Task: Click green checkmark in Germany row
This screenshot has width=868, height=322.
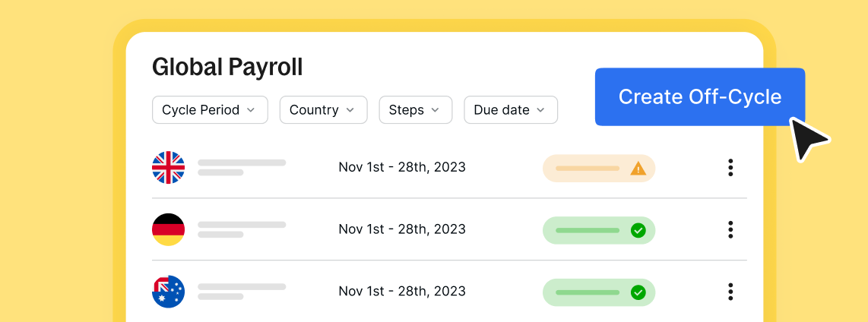Action: pos(638,230)
